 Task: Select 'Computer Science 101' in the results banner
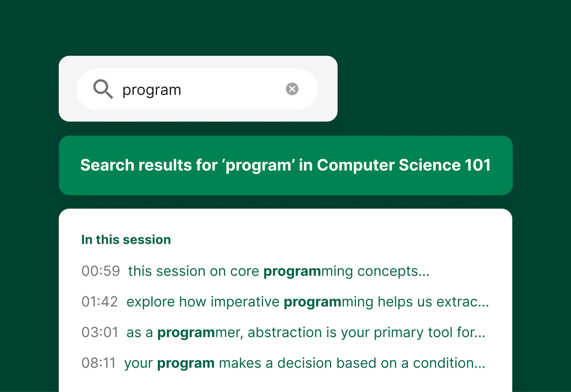404,165
